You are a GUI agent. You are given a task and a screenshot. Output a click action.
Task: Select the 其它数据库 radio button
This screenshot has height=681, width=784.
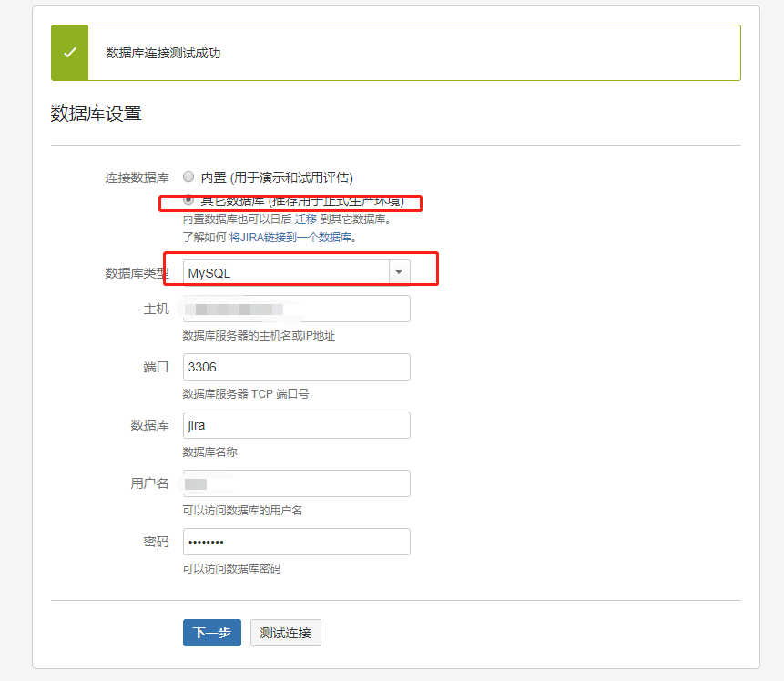pos(188,198)
